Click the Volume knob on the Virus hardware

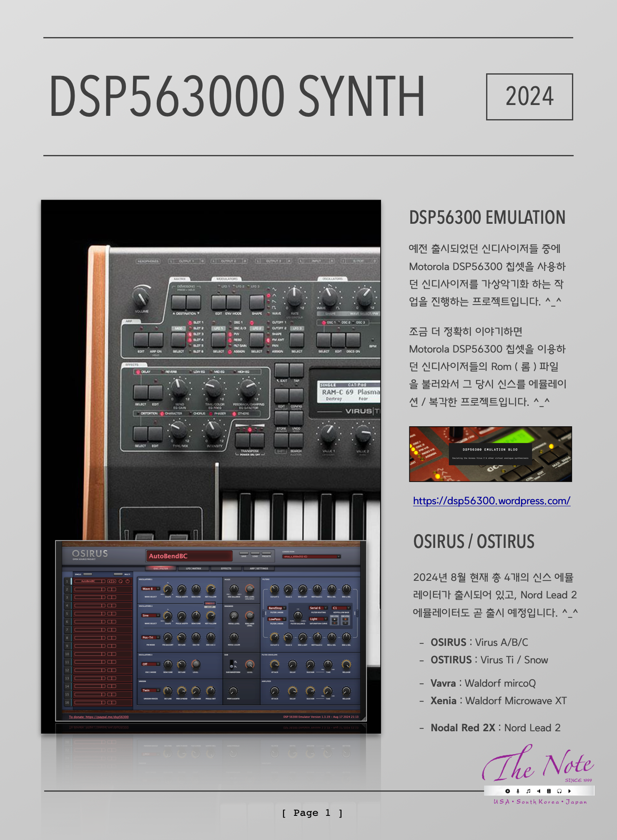point(141,297)
